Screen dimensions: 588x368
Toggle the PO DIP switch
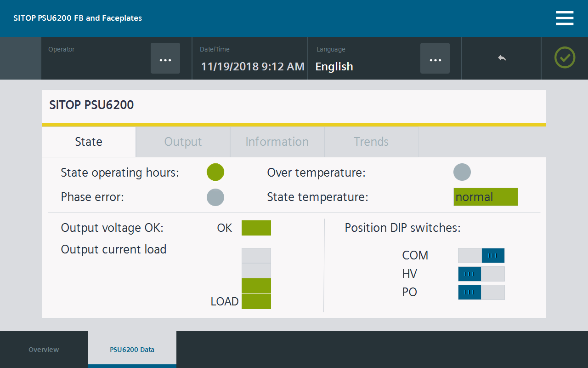click(x=481, y=292)
